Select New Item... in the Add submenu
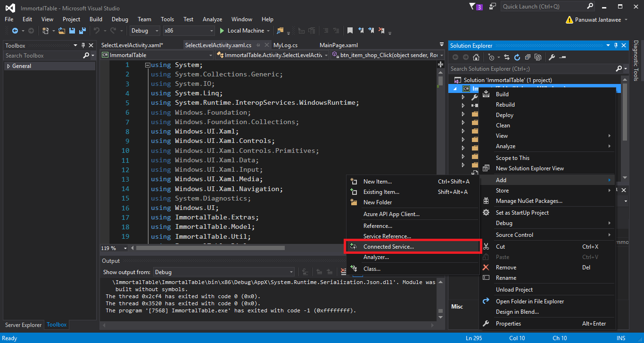The image size is (644, 343). (x=413, y=182)
